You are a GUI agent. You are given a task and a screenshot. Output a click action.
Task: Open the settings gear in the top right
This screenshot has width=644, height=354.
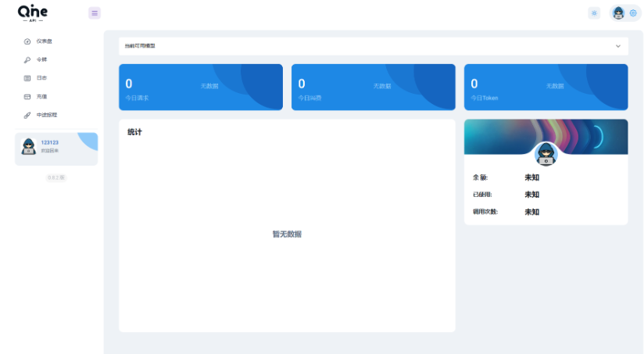pos(633,13)
